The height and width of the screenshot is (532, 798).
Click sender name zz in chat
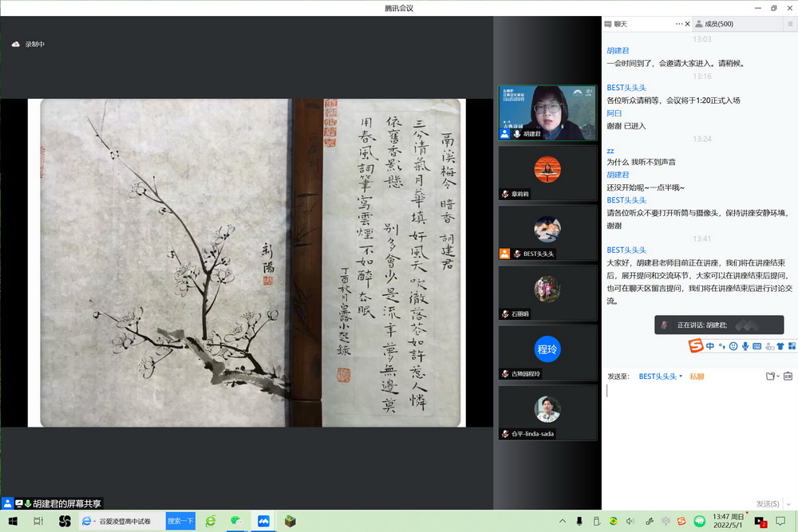610,151
